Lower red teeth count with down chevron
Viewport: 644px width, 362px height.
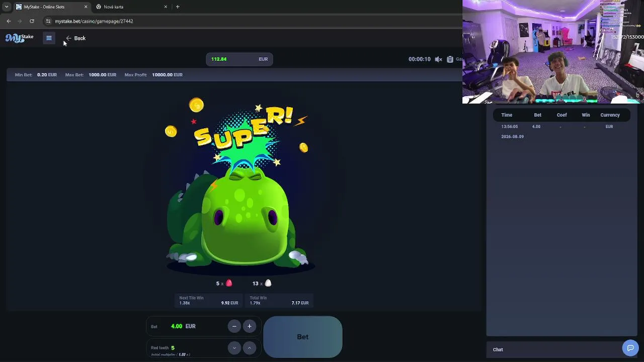[234, 348]
